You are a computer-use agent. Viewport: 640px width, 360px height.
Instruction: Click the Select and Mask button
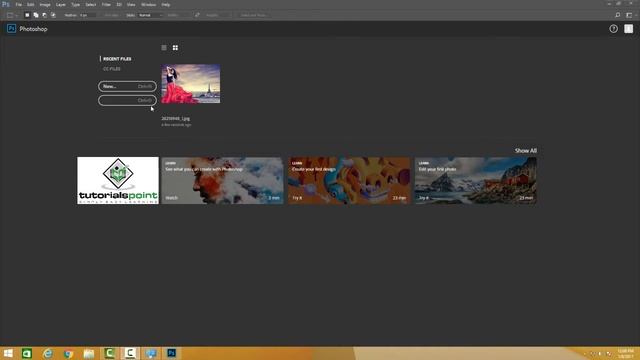[x=253, y=15]
